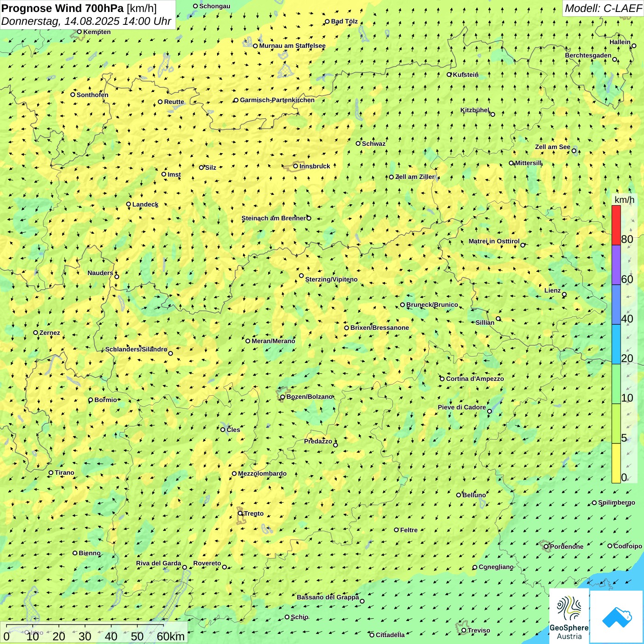Click the Innsbruck city marker
The width and height of the screenshot is (644, 644).
tap(296, 166)
